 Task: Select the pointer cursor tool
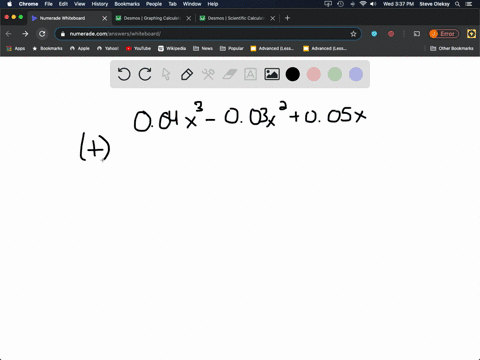point(166,74)
